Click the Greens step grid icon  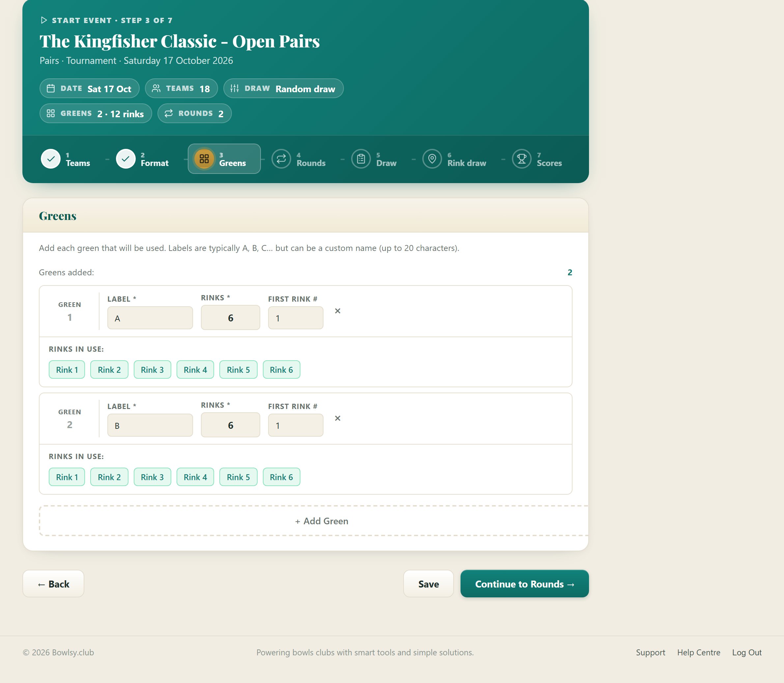pyautogui.click(x=204, y=159)
